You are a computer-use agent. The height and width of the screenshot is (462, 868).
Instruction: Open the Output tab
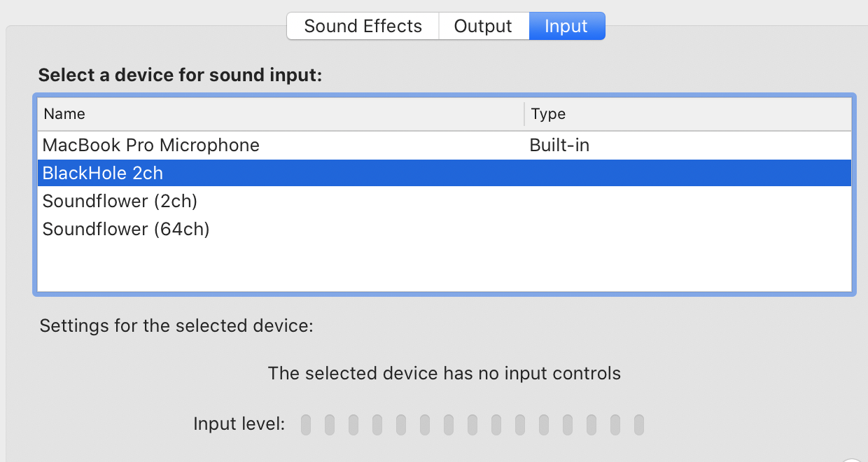tap(483, 27)
